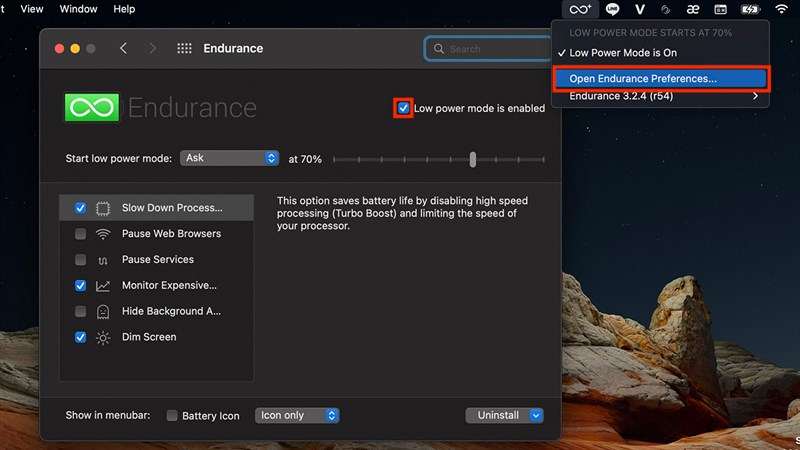Screen dimensions: 800x450
Task: Click the sun icon beside Dim Screen
Action: pyautogui.click(x=103, y=338)
